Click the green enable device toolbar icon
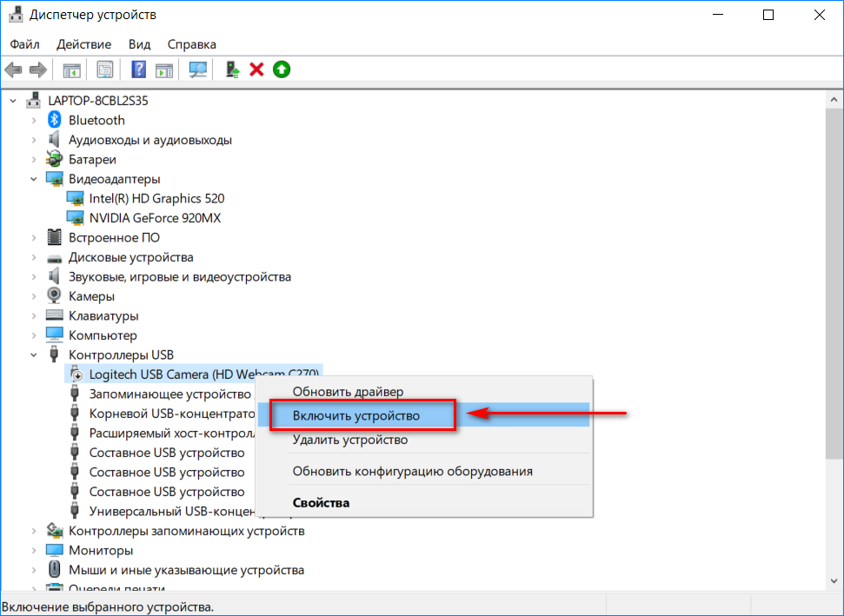The image size is (844, 616). pyautogui.click(x=281, y=70)
